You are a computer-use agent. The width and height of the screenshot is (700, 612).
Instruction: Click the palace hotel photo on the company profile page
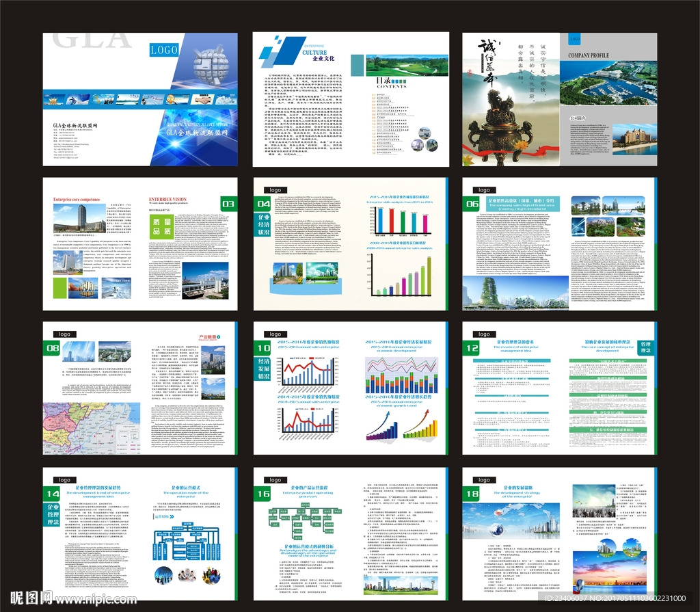[634, 139]
